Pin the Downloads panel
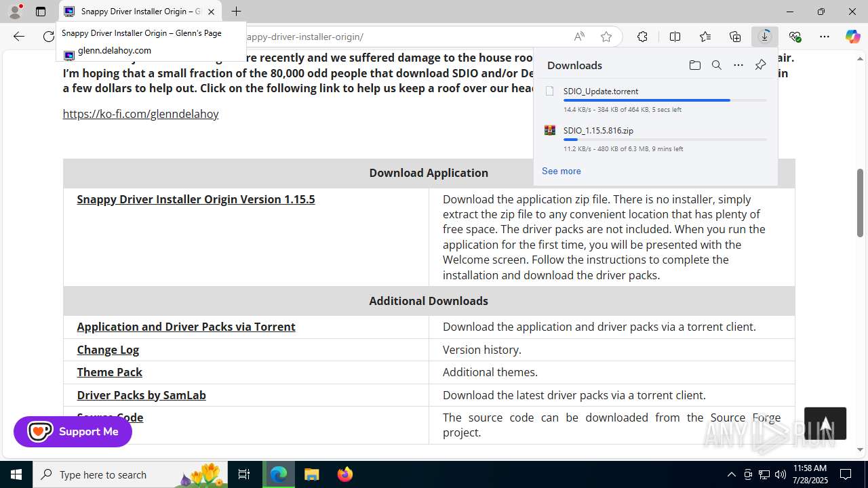The height and width of the screenshot is (488, 868). coord(760,65)
